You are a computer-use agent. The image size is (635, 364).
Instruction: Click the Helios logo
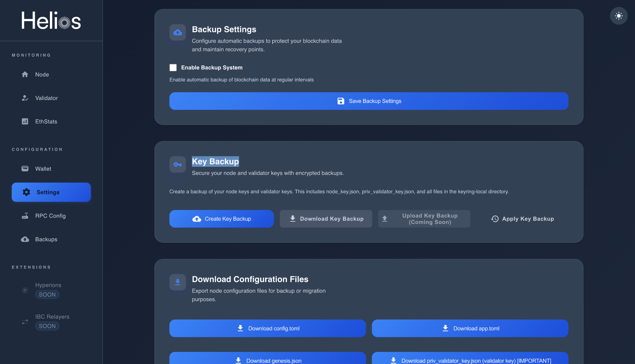click(x=51, y=20)
